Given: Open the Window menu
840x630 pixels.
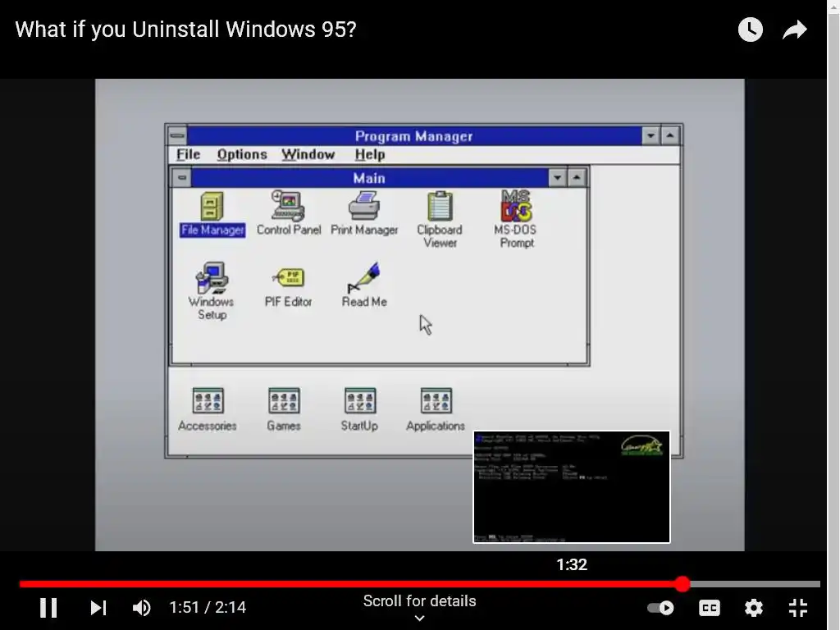Looking at the screenshot, I should (x=308, y=155).
